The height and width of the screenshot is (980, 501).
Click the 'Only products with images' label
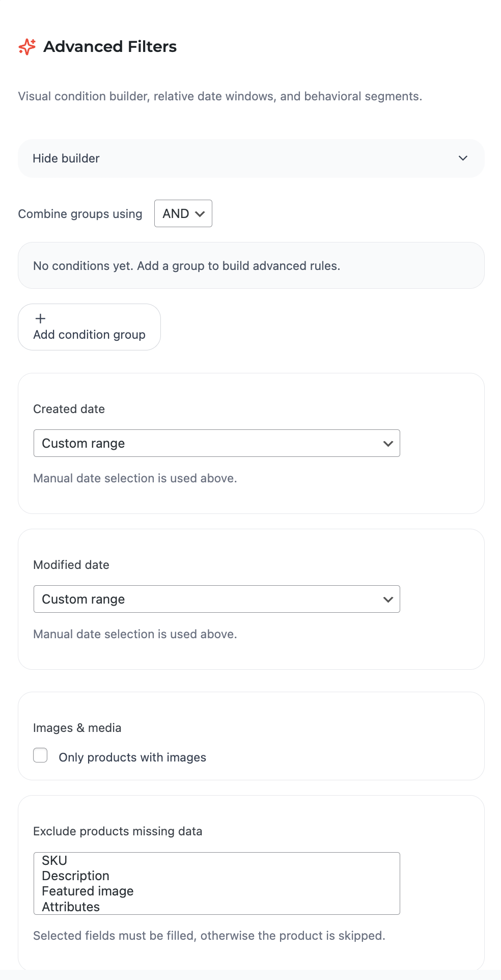click(x=132, y=757)
